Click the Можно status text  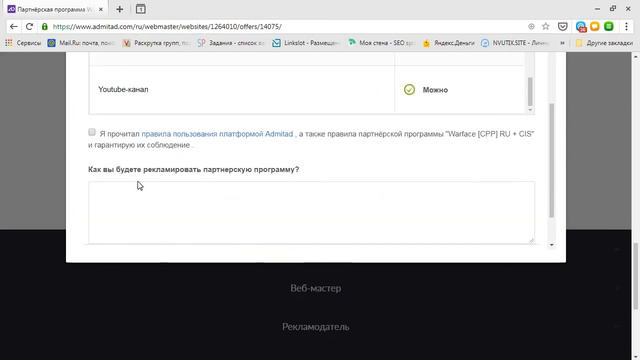[x=435, y=90]
